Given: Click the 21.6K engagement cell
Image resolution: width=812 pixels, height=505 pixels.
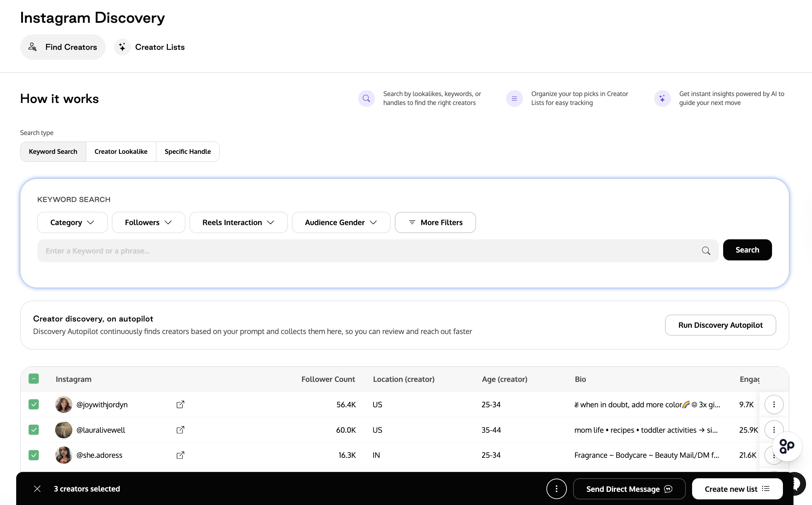Looking at the screenshot, I should pos(748,455).
